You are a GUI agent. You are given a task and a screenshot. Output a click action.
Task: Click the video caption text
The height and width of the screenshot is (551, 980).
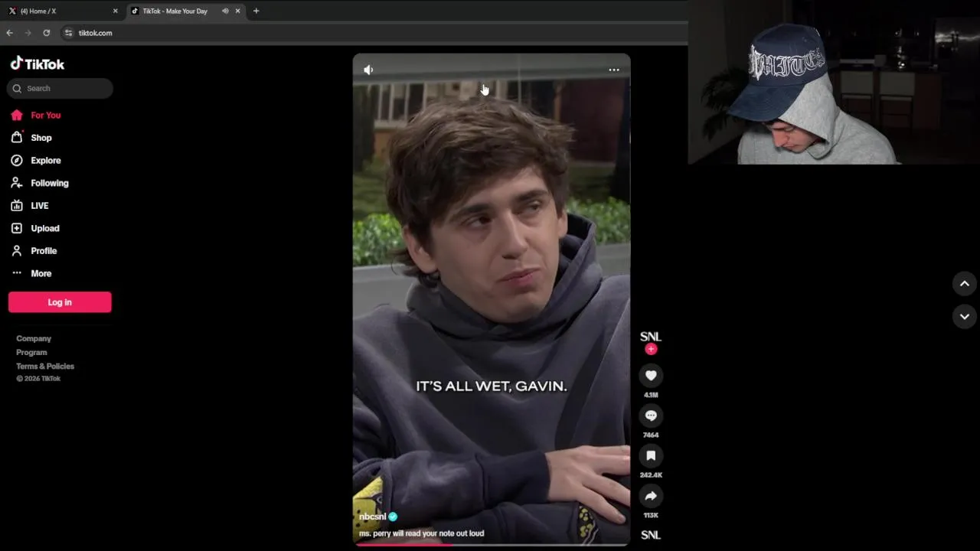click(x=421, y=533)
